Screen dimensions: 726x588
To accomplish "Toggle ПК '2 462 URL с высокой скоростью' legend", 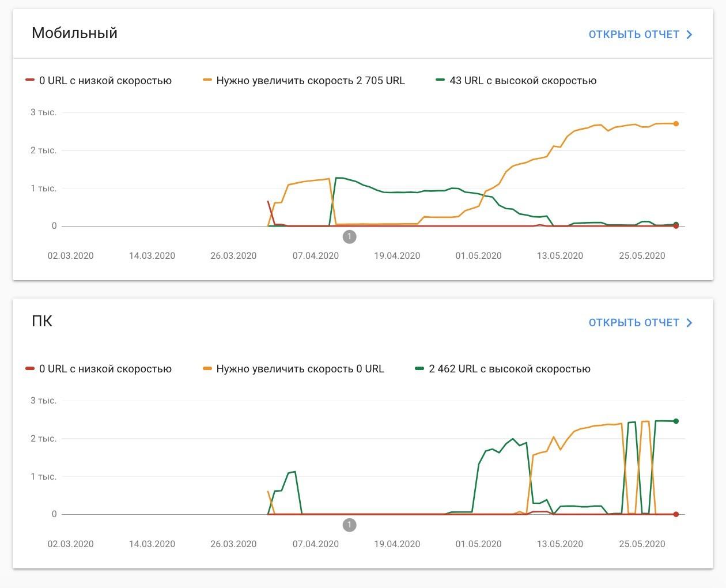I will 503,369.
